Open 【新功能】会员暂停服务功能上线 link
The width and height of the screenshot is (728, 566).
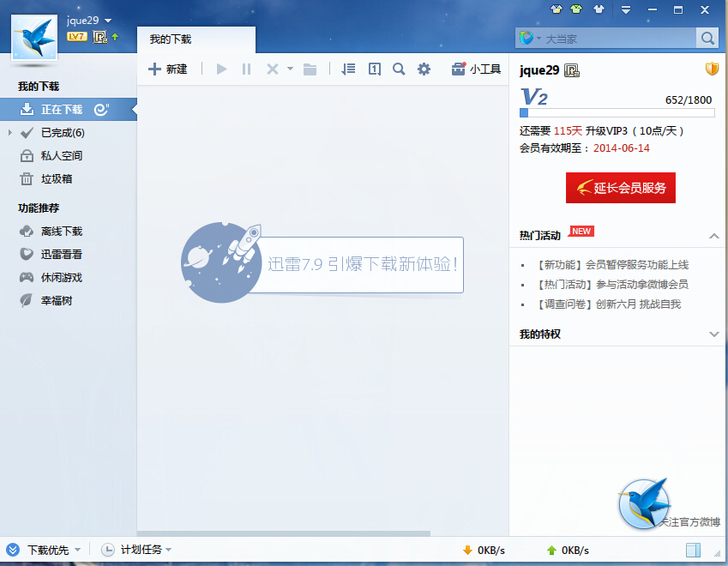(x=612, y=265)
